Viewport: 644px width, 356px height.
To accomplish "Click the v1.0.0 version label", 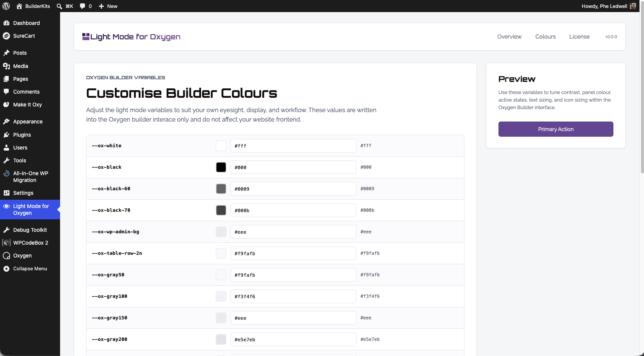I will pos(611,37).
